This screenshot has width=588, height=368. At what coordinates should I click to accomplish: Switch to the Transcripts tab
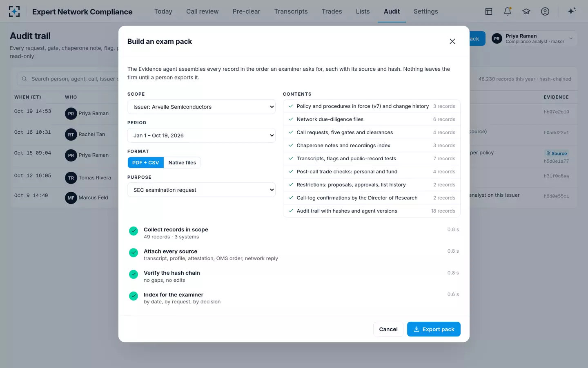click(291, 11)
